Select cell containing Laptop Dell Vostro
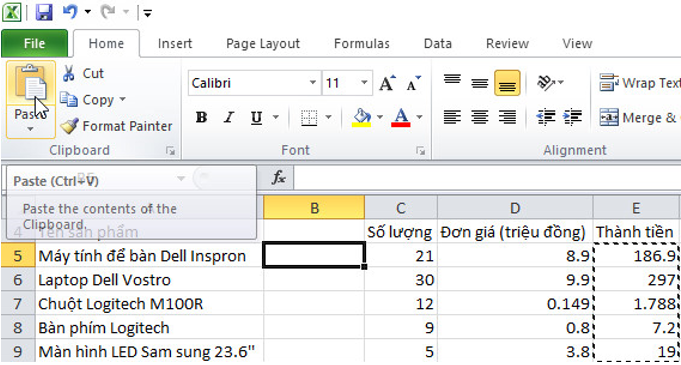Screen dimensions: 681x365 (x=149, y=279)
